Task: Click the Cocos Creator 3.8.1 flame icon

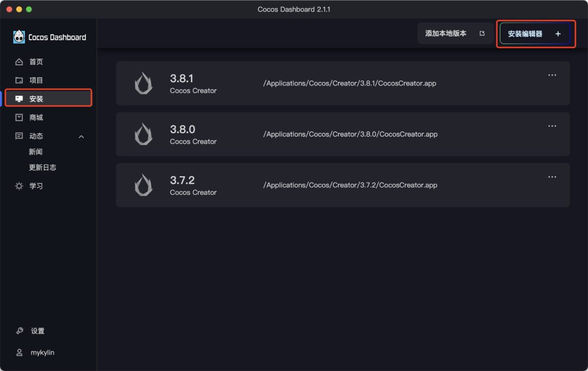Action: pos(143,83)
